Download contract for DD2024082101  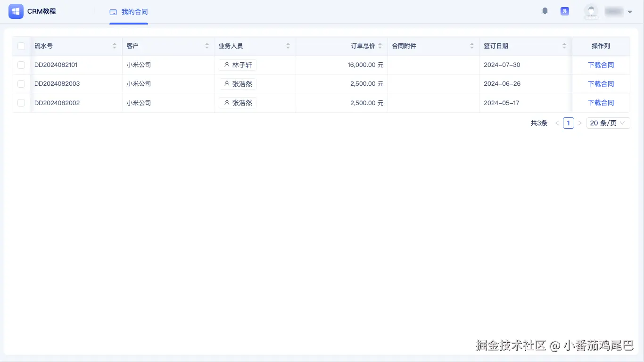[601, 65]
